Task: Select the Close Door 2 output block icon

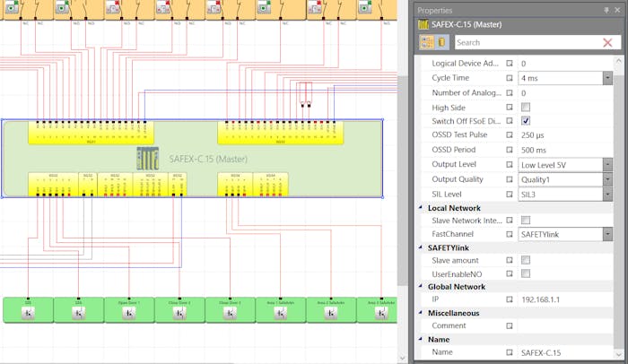Action: [x=179, y=313]
